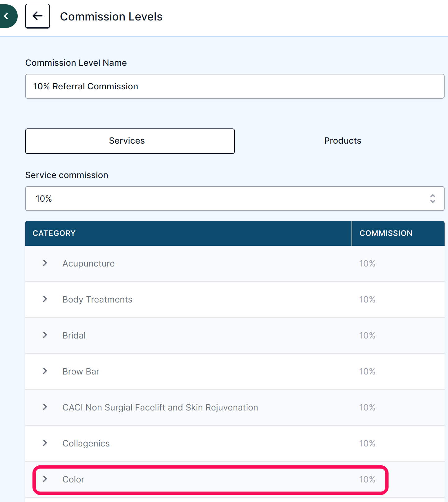
Task: Select the Brow Bar row label
Action: point(81,371)
